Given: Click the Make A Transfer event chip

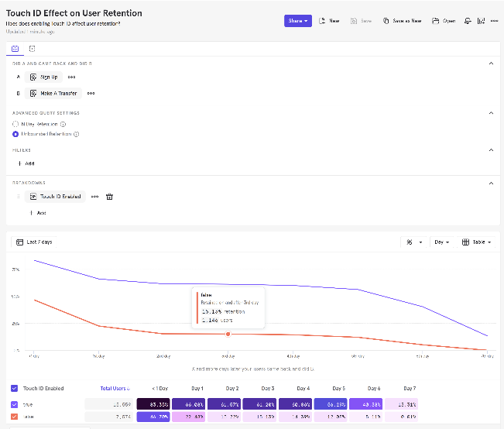Looking at the screenshot, I should [53, 93].
